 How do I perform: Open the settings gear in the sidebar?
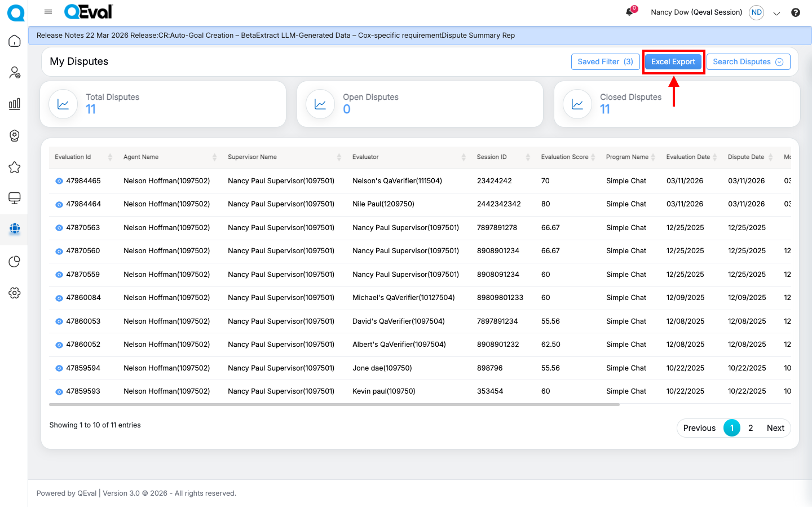[15, 293]
